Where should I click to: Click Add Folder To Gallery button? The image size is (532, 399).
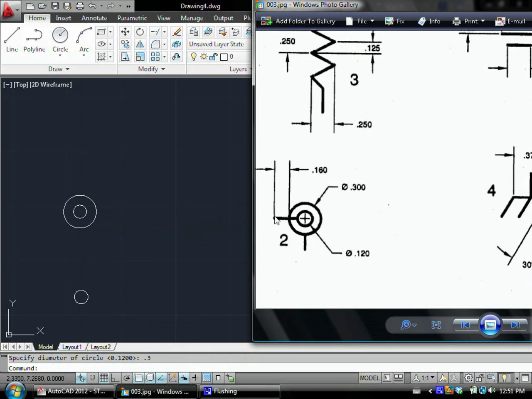coord(298,21)
